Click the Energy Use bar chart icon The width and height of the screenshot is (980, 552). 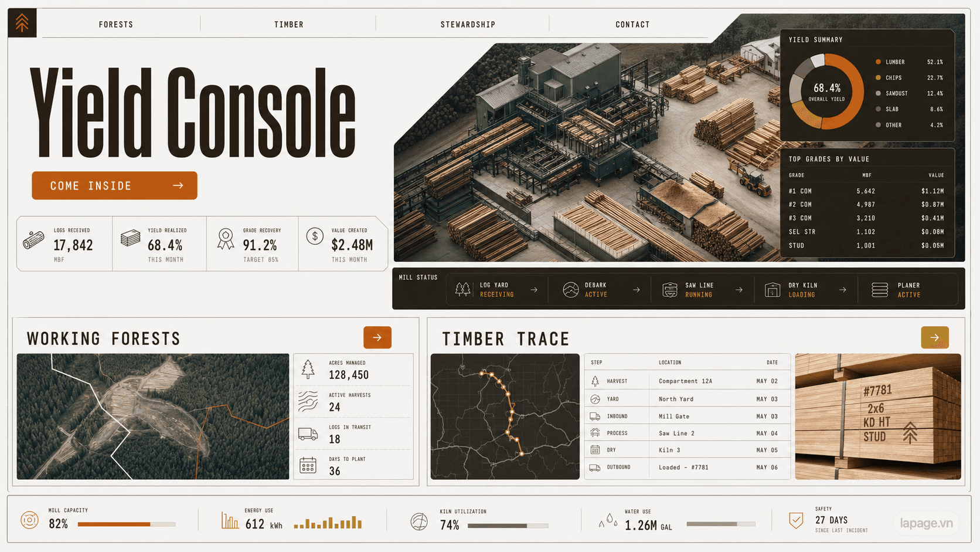click(230, 520)
